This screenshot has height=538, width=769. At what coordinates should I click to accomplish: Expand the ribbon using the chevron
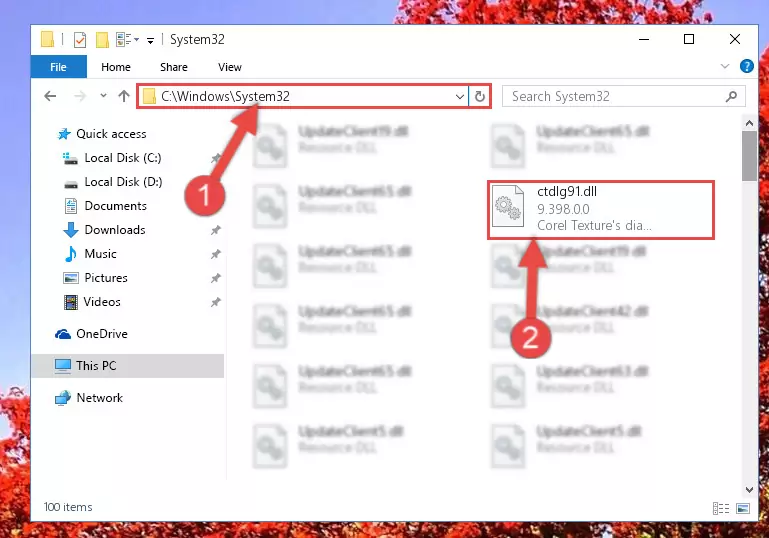(x=725, y=66)
